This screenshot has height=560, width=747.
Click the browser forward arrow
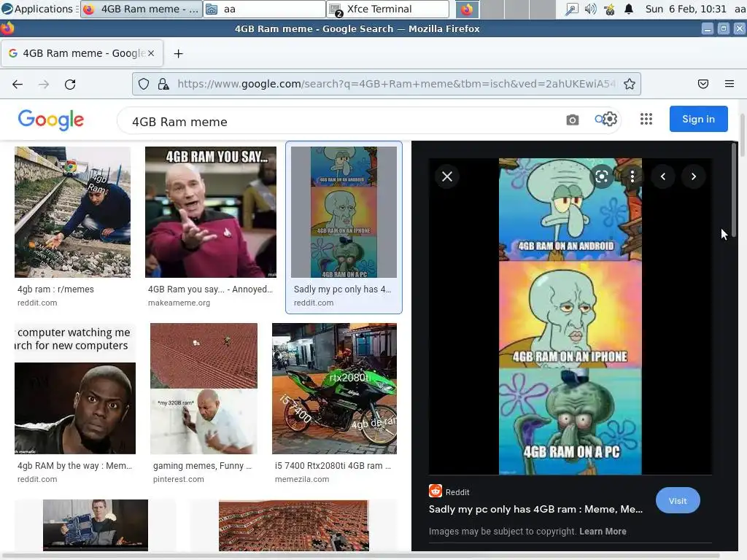pos(44,85)
